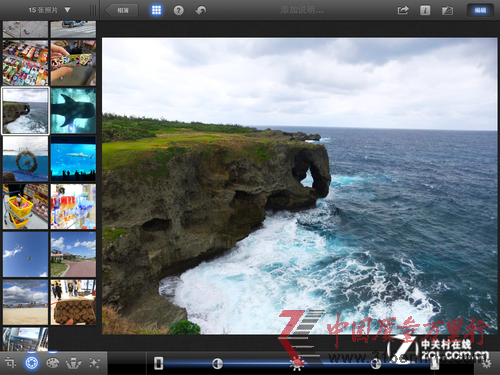Open the settings gear in bottom bar
The width and height of the screenshot is (500, 375).
pyautogui.click(x=486, y=363)
